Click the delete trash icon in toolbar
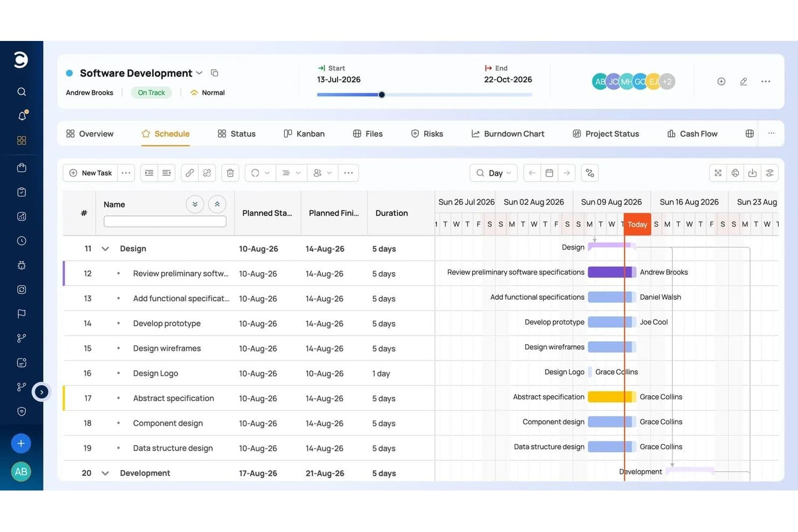The image size is (798, 532). 230,173
